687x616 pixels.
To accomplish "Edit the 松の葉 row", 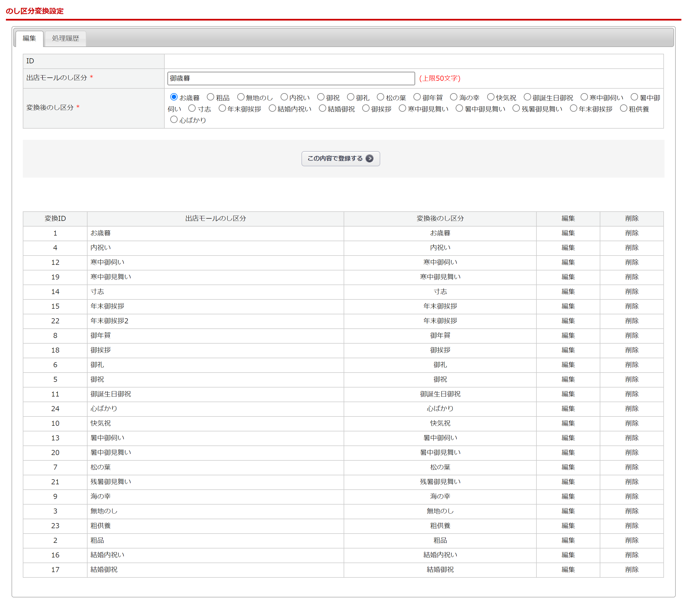I will click(x=568, y=467).
